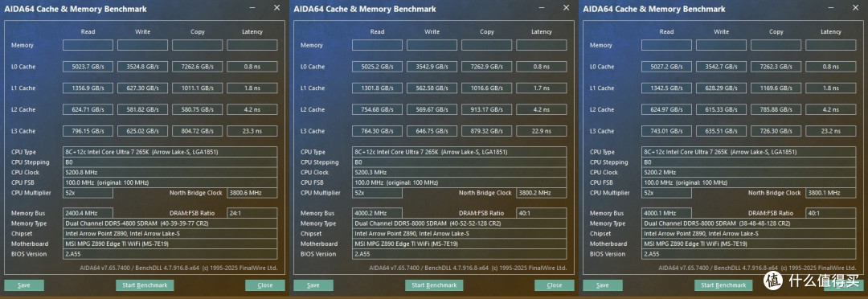Click the empty Memory Latency field in the DDR5-4800 window

click(252, 45)
